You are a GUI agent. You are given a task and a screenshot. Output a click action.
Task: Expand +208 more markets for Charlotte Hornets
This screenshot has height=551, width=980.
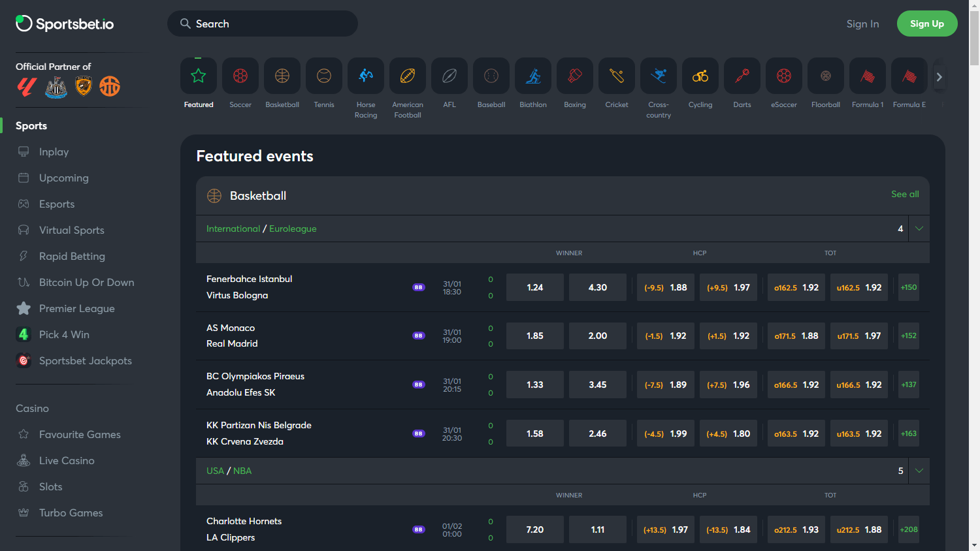(x=909, y=529)
